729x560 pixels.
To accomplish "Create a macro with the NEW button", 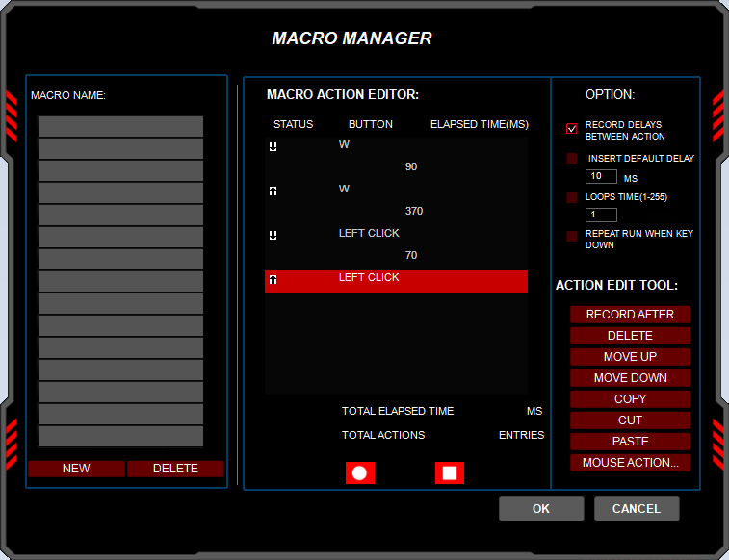I will click(x=76, y=469).
